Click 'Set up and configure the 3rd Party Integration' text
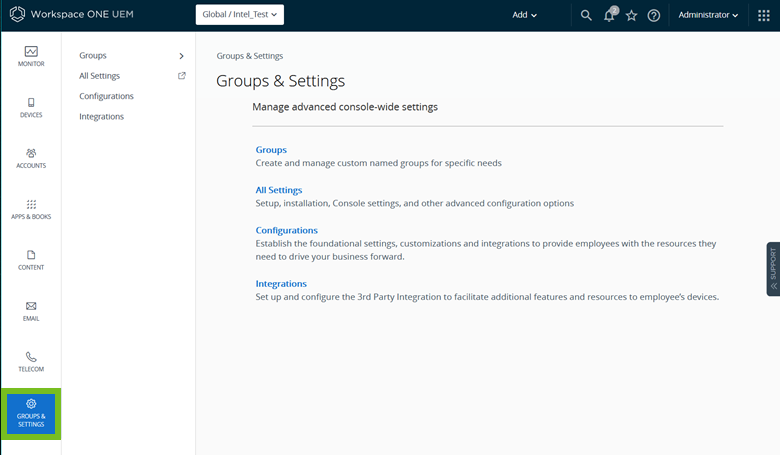Image resolution: width=780 pixels, height=455 pixels. 487,297
